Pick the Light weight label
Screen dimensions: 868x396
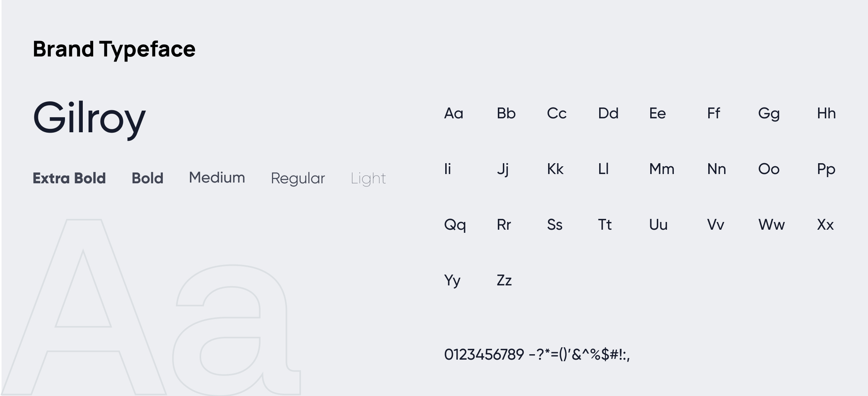pyautogui.click(x=368, y=179)
